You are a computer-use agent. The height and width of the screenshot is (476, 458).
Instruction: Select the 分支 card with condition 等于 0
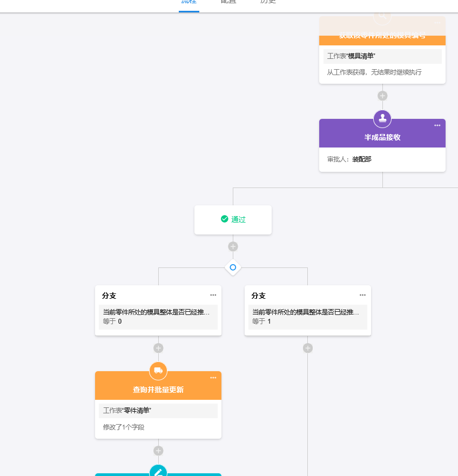(158, 310)
